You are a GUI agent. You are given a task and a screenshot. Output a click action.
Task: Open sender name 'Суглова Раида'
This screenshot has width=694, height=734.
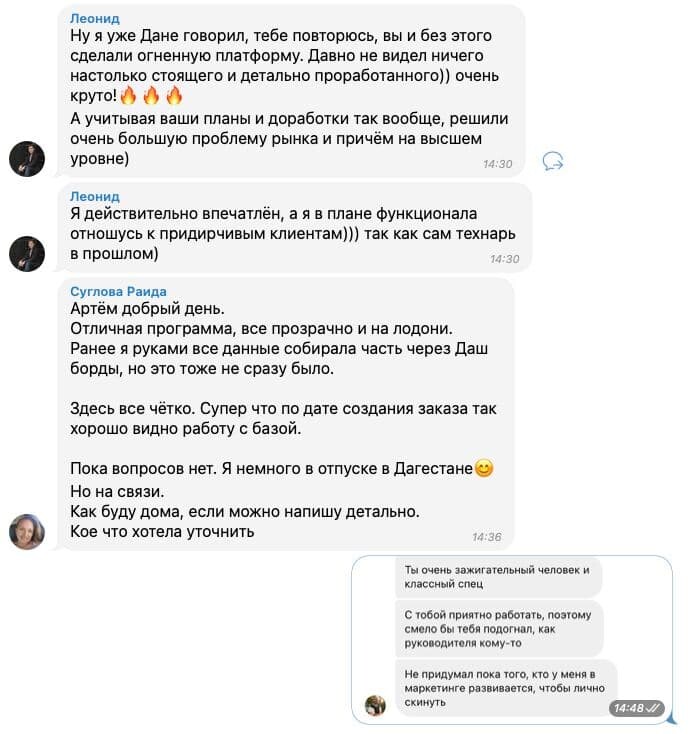click(118, 292)
